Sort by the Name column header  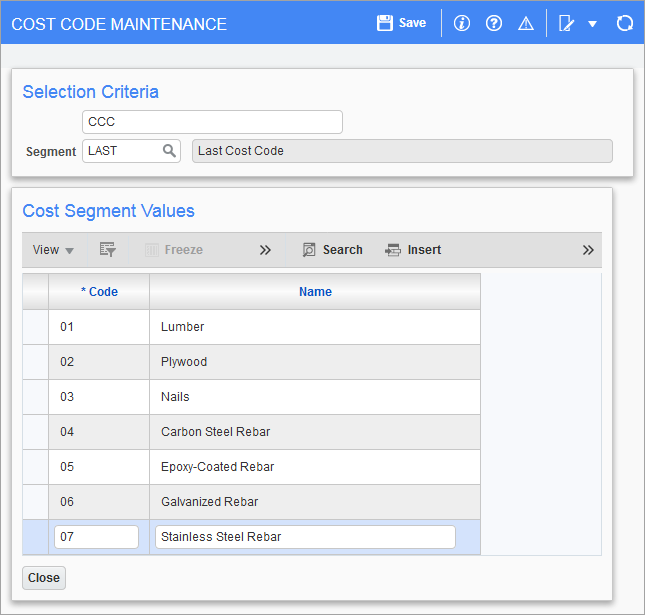click(x=315, y=292)
